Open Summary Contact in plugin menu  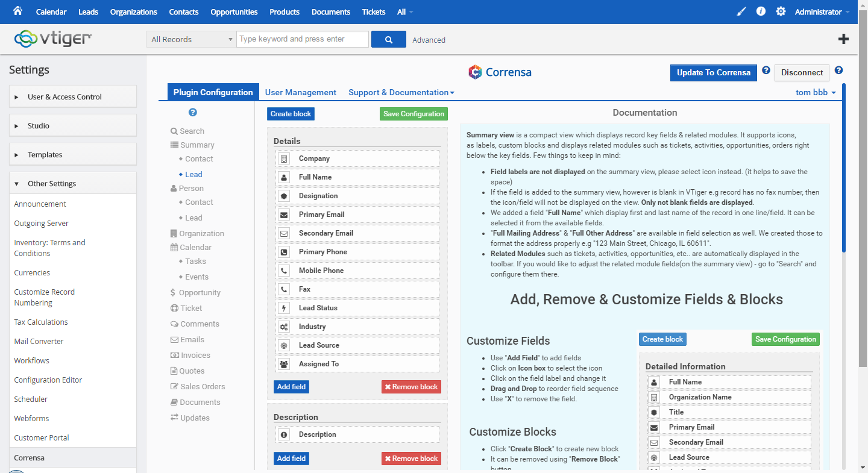coord(199,159)
